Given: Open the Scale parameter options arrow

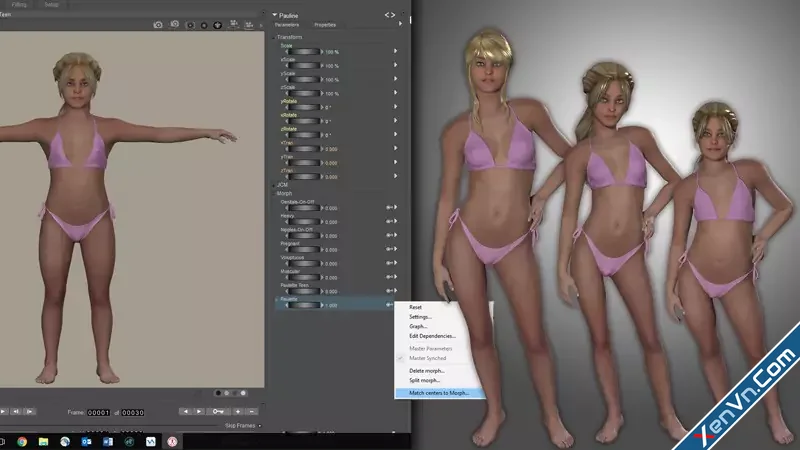Looking at the screenshot, I should 395,51.
